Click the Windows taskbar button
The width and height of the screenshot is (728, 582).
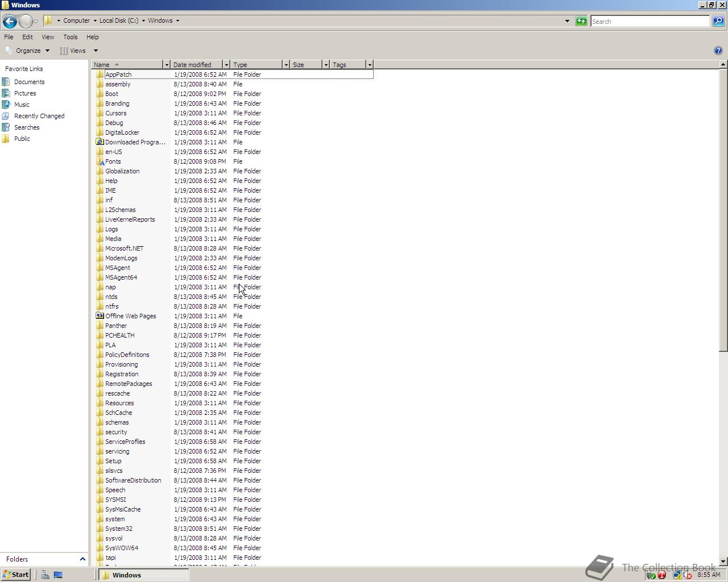click(144, 575)
